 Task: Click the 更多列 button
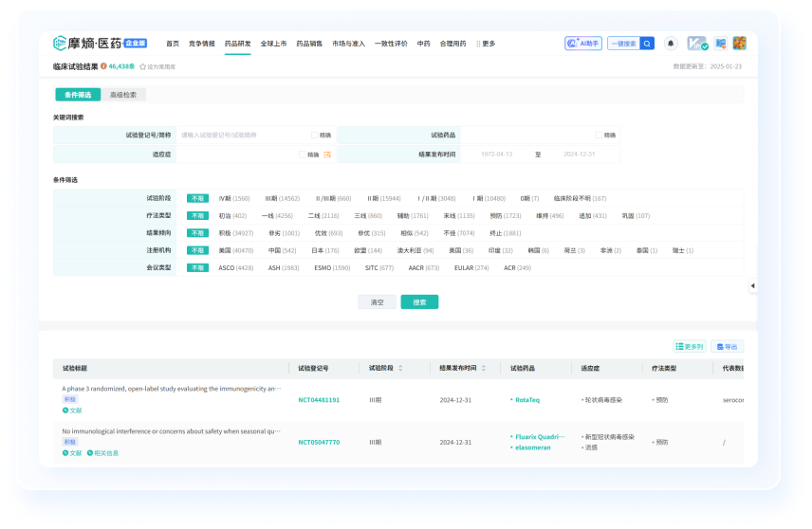[690, 346]
